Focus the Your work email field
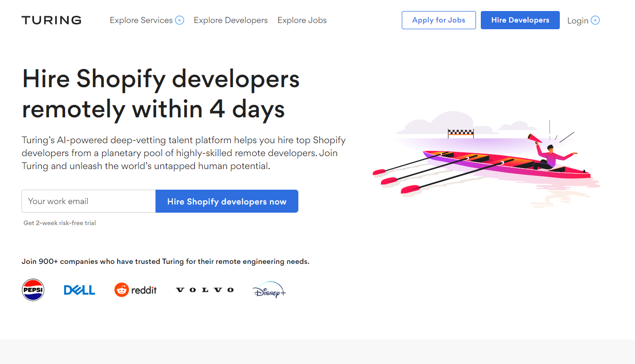Viewport: 635px width, 364px height. coord(89,201)
